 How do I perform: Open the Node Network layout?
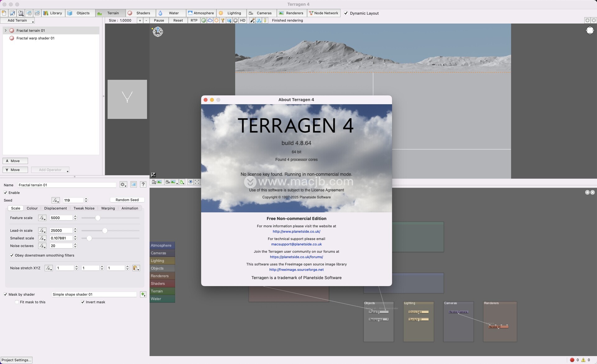[323, 13]
